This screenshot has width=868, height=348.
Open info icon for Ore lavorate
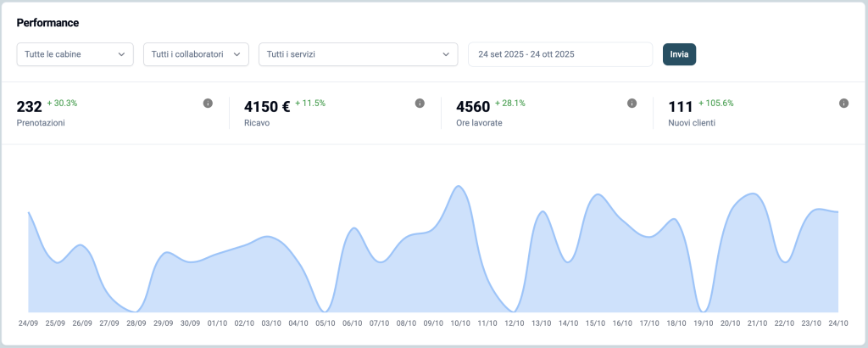[x=632, y=104]
